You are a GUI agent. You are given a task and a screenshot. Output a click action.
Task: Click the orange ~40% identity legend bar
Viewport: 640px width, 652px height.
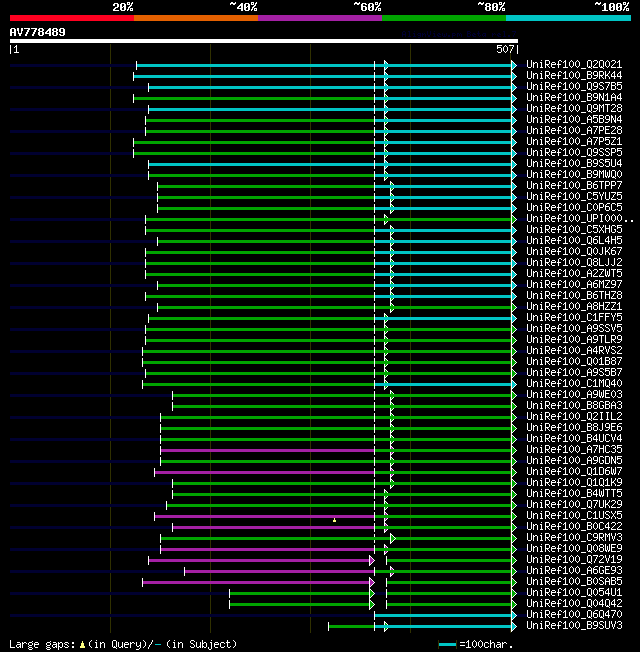196,18
